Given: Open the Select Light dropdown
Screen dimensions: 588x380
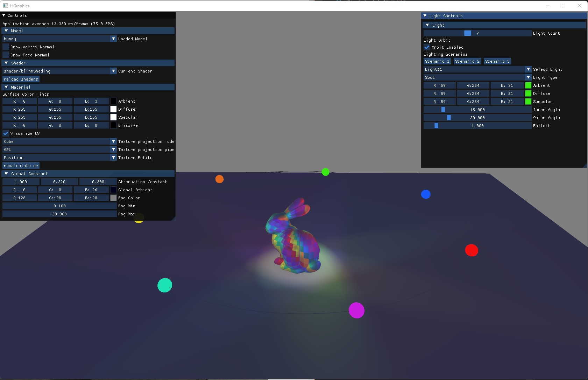Looking at the screenshot, I should 477,69.
